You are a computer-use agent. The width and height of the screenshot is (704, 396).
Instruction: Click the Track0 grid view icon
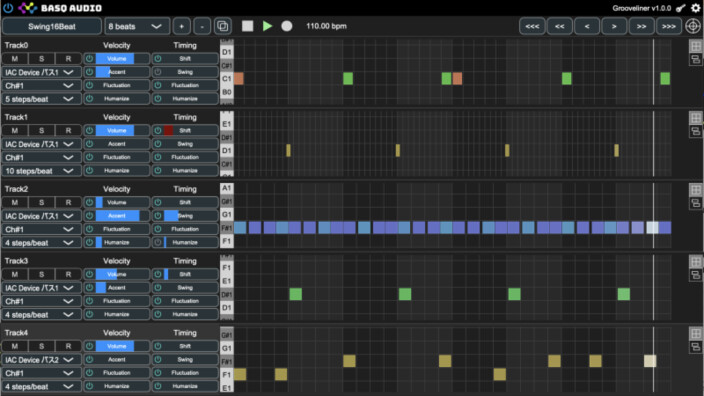pos(695,46)
